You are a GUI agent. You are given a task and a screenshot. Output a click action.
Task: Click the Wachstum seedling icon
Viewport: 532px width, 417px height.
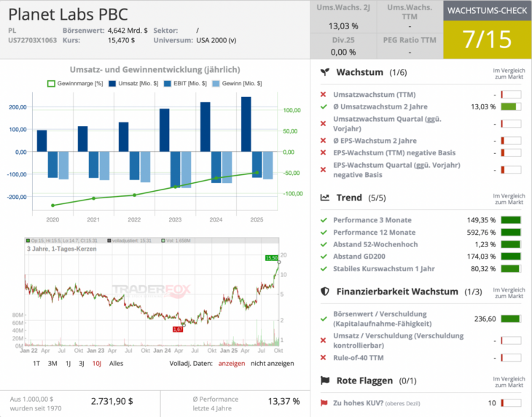pyautogui.click(x=325, y=72)
